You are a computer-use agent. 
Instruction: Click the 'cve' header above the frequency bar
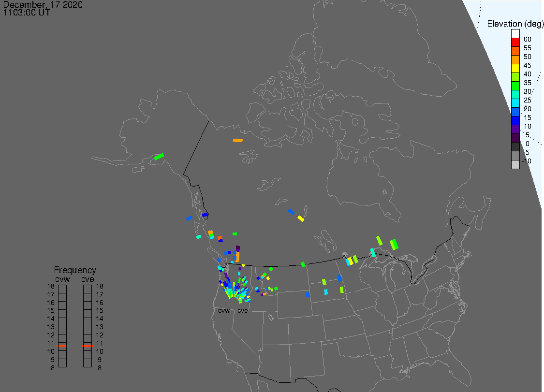[88, 279]
